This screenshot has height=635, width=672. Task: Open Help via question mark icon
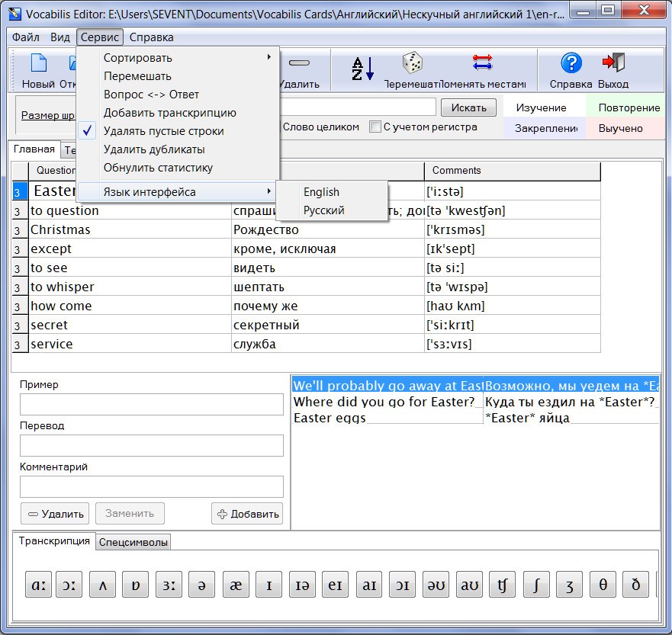(571, 63)
